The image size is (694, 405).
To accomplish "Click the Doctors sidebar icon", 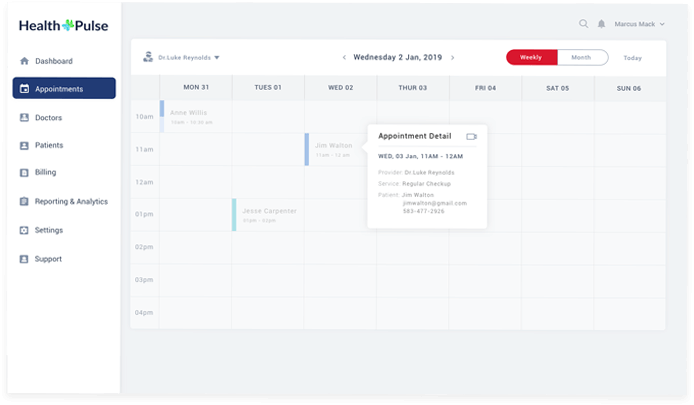I will point(24,118).
